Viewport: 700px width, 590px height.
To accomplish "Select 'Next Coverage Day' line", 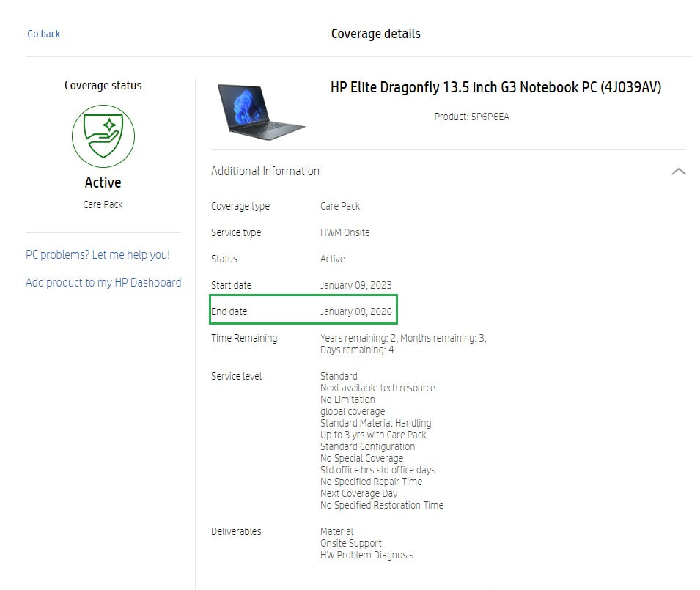I will pyautogui.click(x=358, y=493).
